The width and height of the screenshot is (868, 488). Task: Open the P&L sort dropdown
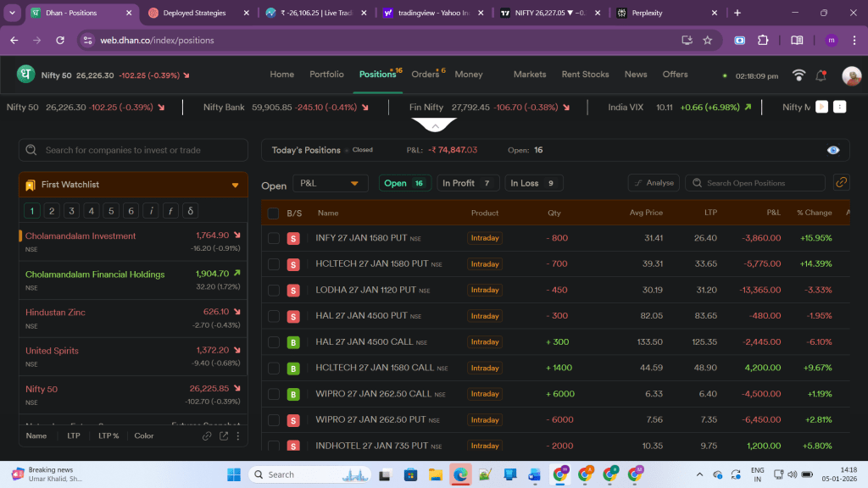click(331, 184)
